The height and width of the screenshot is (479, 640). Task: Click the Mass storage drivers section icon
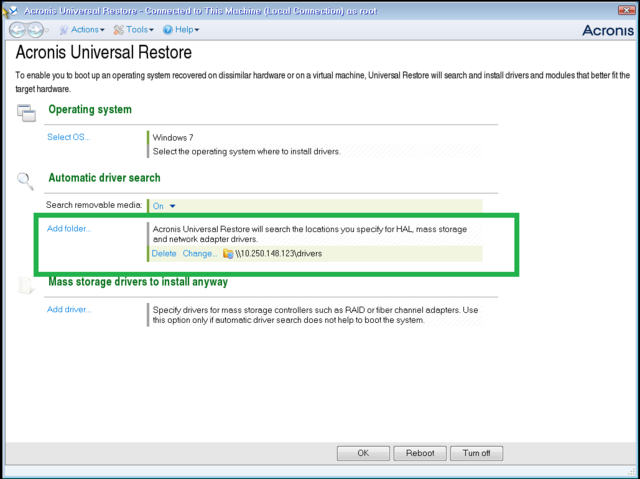coord(26,285)
